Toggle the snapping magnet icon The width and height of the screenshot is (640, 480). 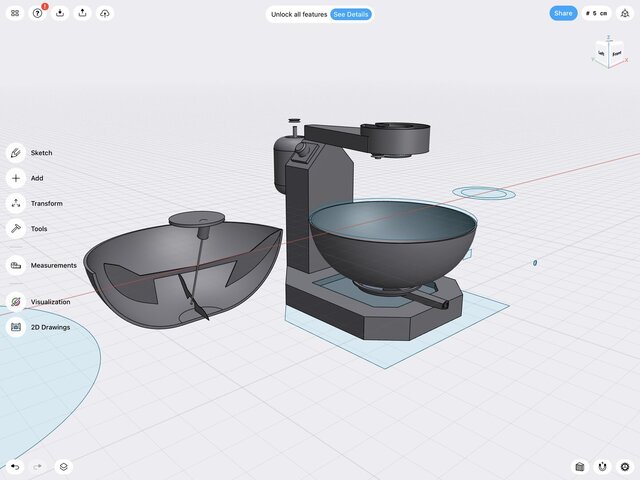coord(602,466)
